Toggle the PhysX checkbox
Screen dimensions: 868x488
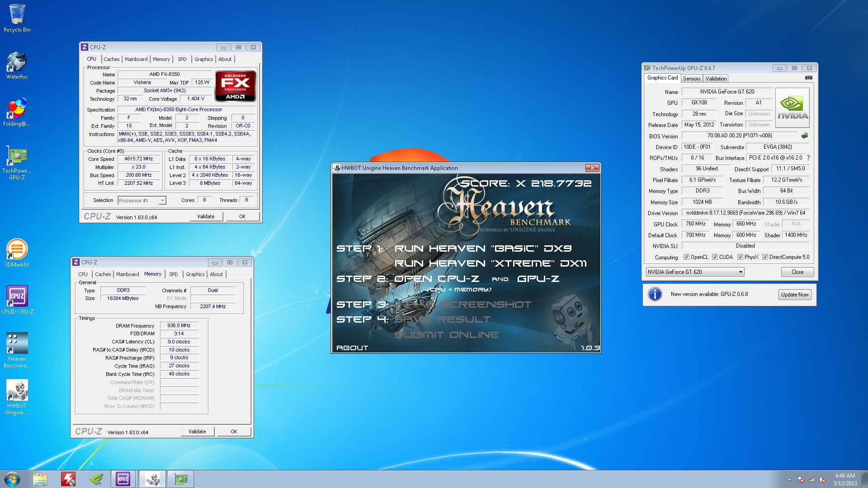coord(740,257)
